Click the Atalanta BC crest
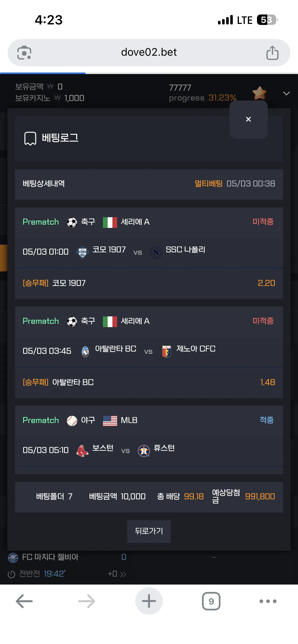298x644 pixels. (x=85, y=352)
